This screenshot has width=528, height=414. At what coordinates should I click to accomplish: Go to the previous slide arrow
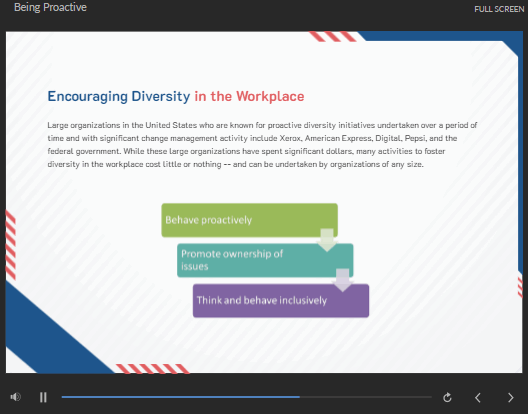[x=477, y=397]
